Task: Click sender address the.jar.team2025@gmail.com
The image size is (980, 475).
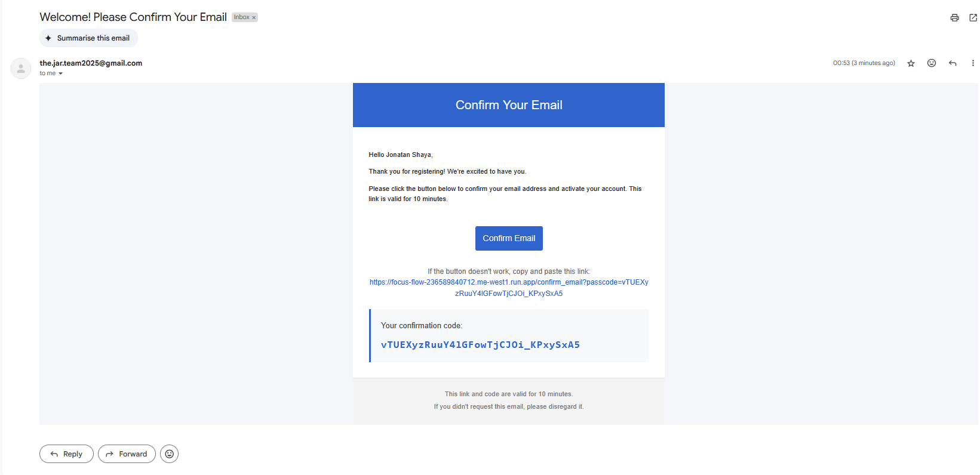Action: [x=91, y=63]
